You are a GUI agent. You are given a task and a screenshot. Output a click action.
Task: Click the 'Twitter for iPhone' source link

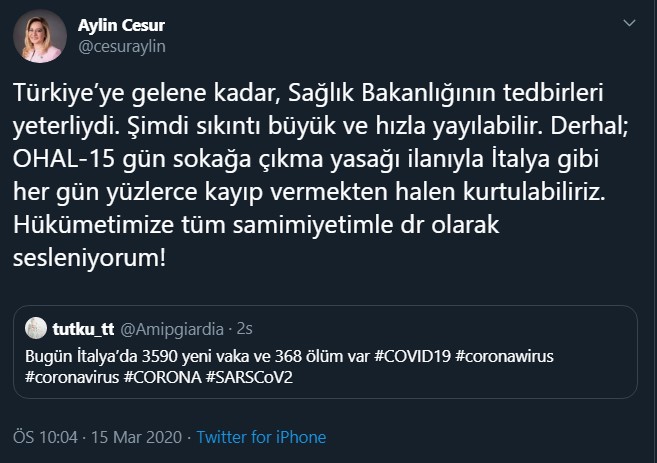click(261, 437)
